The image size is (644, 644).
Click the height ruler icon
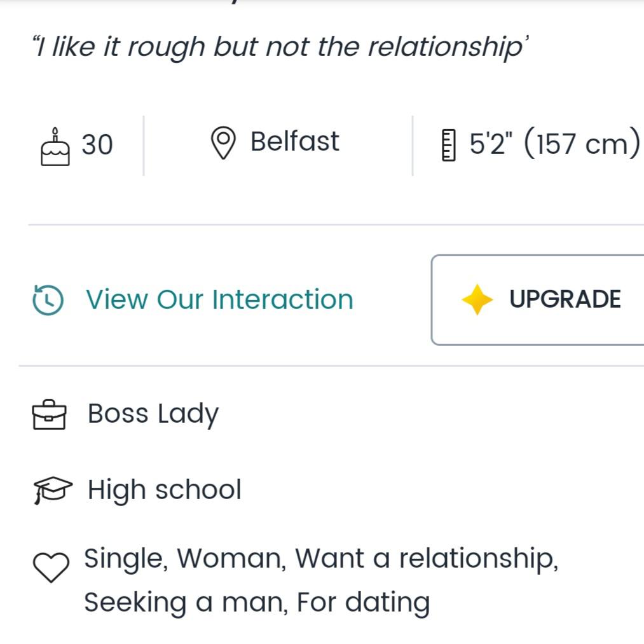tap(448, 145)
